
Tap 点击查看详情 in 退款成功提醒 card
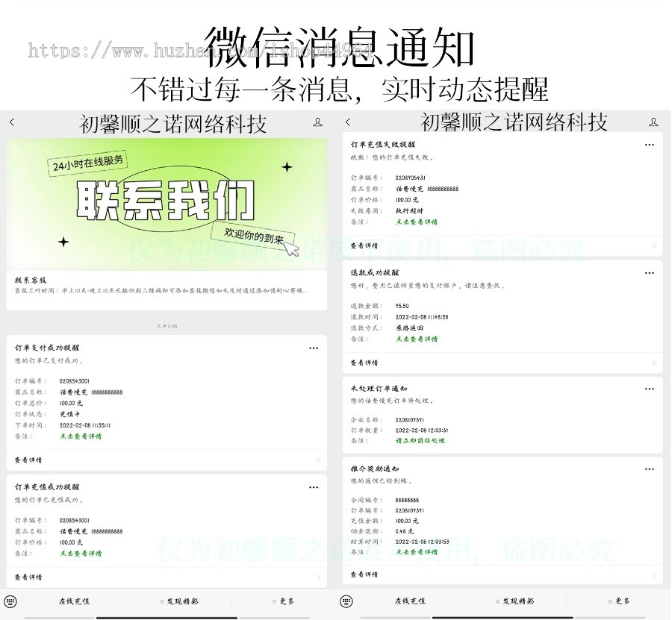click(417, 339)
